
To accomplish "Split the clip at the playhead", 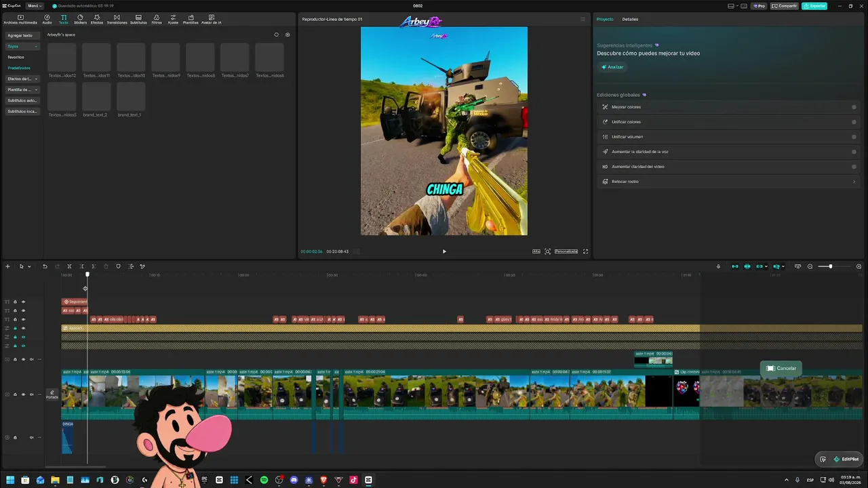I will click(x=69, y=266).
